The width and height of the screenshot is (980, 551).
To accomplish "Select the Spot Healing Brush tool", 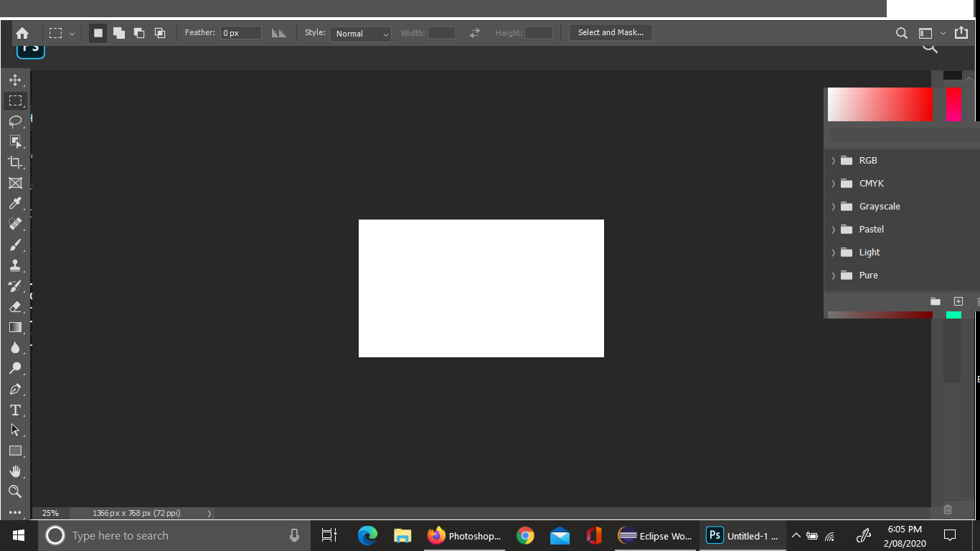I will pos(15,224).
